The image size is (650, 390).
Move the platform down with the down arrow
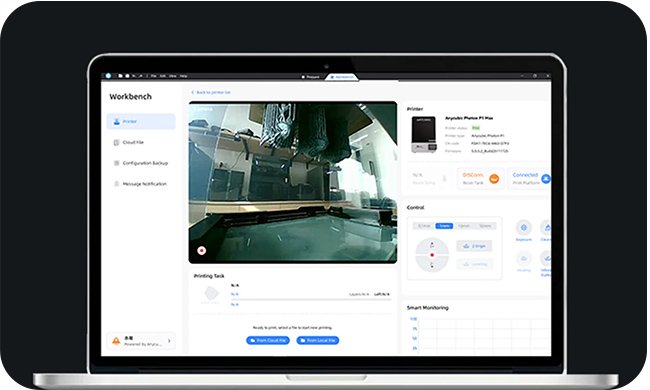tap(432, 265)
